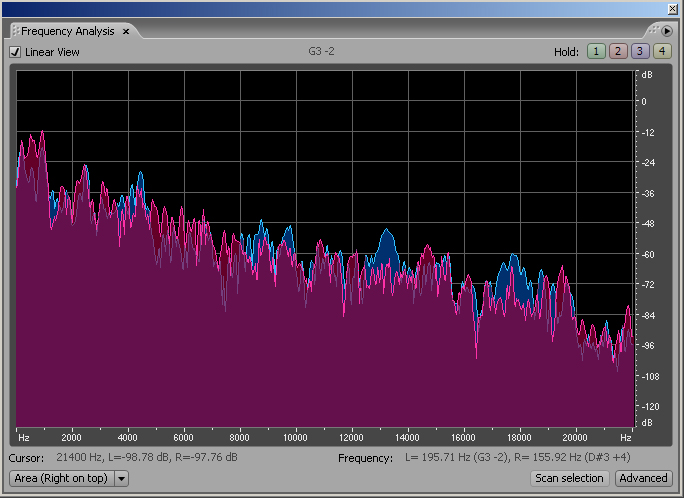The image size is (684, 498).
Task: Open the panel options arrow menu
Action: [667, 31]
